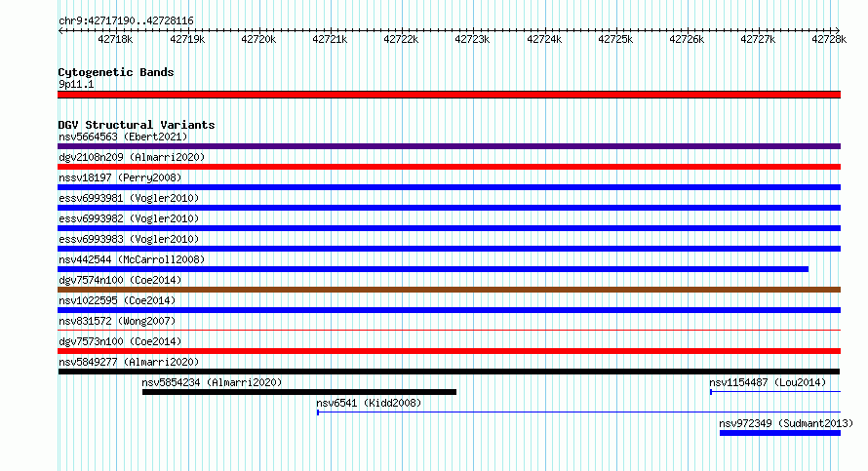
Task: Click the nsv5664563 (Ebert2021) label
Action: [123, 137]
